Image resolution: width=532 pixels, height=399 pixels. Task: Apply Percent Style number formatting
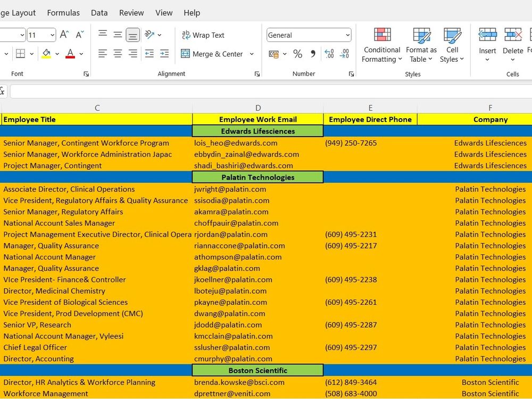click(x=297, y=54)
